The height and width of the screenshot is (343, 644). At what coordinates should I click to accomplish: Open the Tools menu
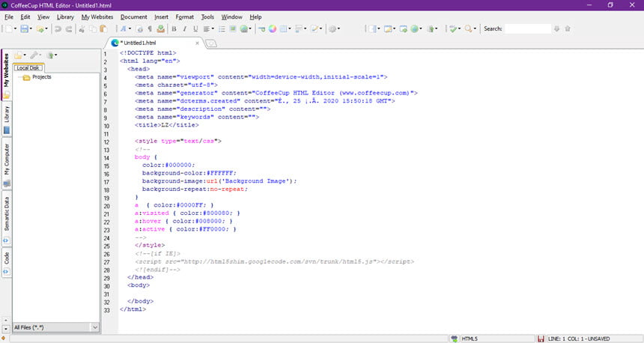coord(207,16)
